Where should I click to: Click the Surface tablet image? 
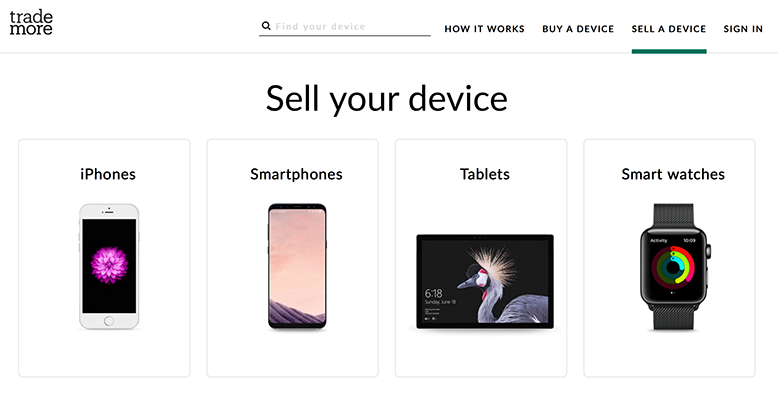tap(485, 282)
